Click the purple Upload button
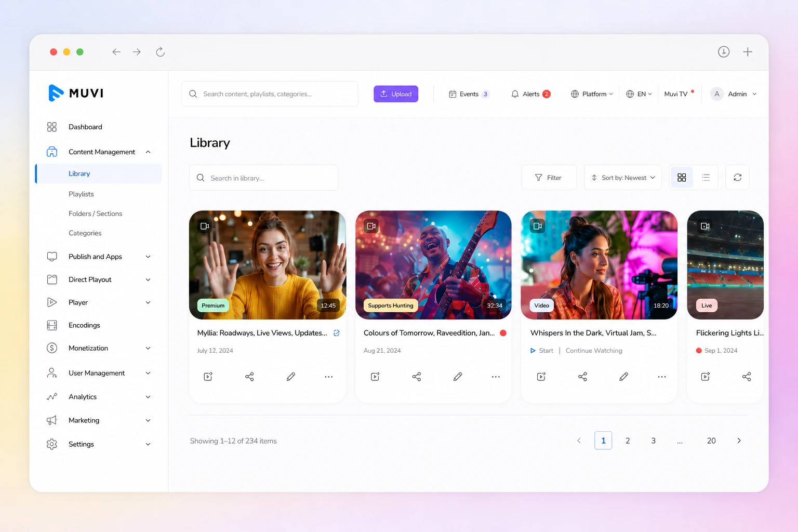The image size is (798, 532). [396, 94]
